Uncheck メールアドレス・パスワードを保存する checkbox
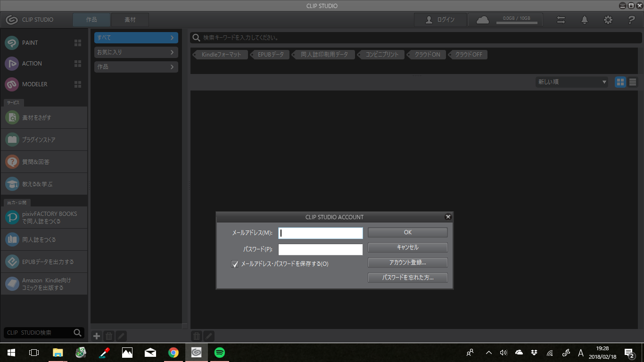Screen dimensions: 644x362 [x=235, y=264]
